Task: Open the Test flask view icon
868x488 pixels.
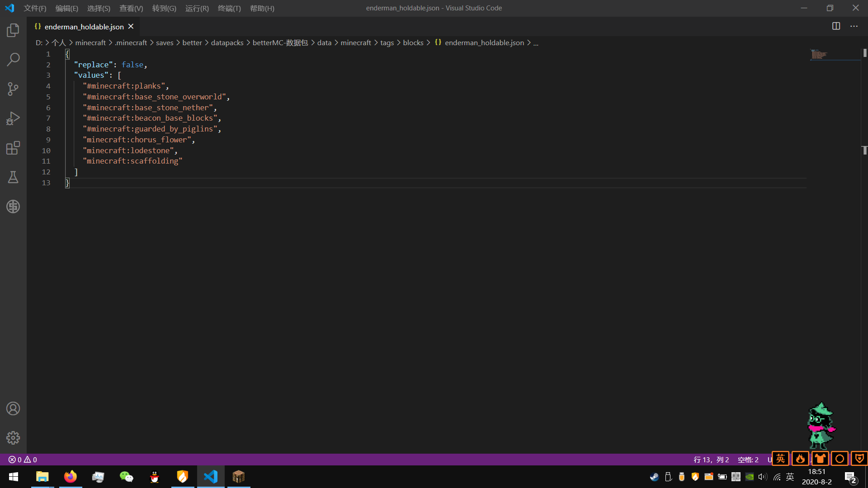Action: click(13, 177)
